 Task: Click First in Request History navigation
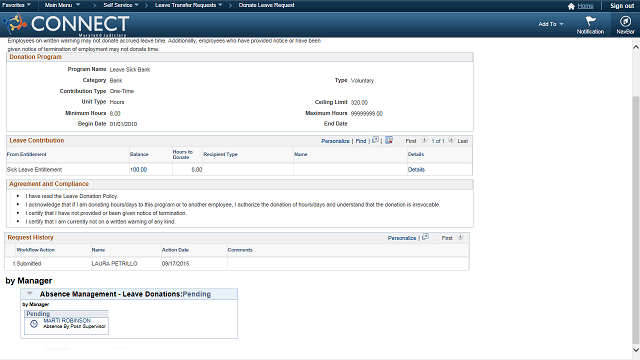coord(447,238)
